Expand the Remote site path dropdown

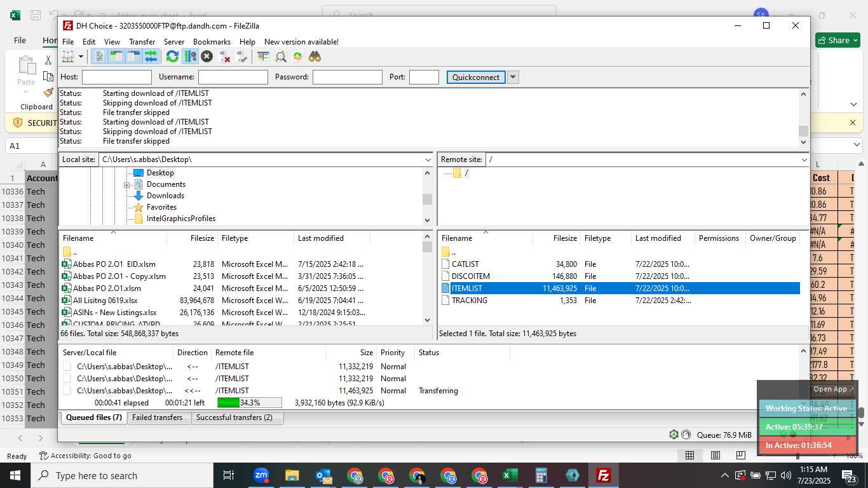pyautogui.click(x=804, y=159)
